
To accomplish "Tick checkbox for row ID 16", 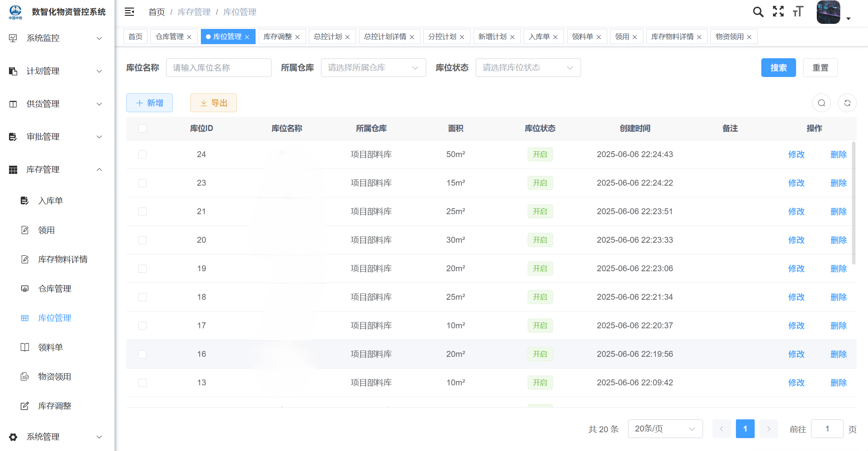I will [142, 354].
